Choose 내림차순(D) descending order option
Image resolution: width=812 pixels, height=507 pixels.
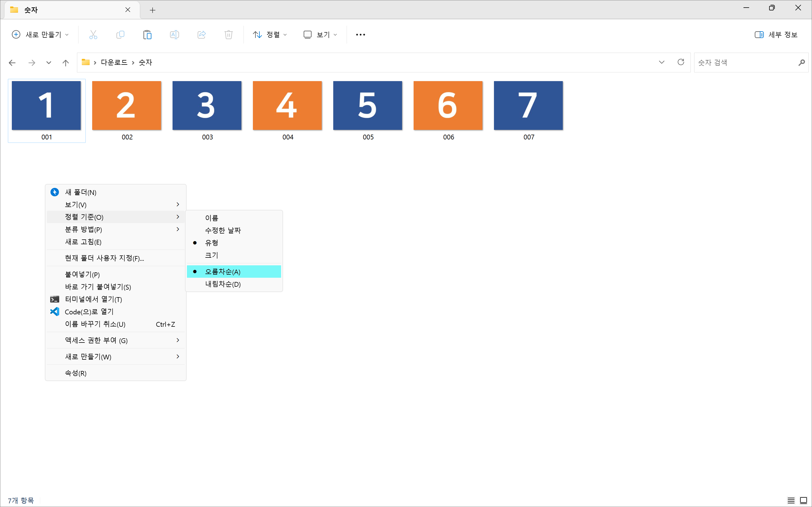223,284
